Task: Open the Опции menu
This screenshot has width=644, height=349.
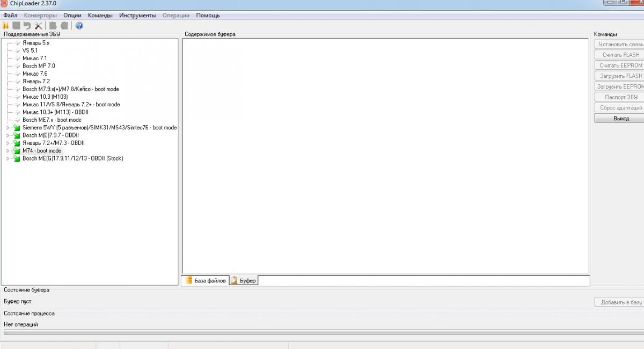Action: click(72, 16)
